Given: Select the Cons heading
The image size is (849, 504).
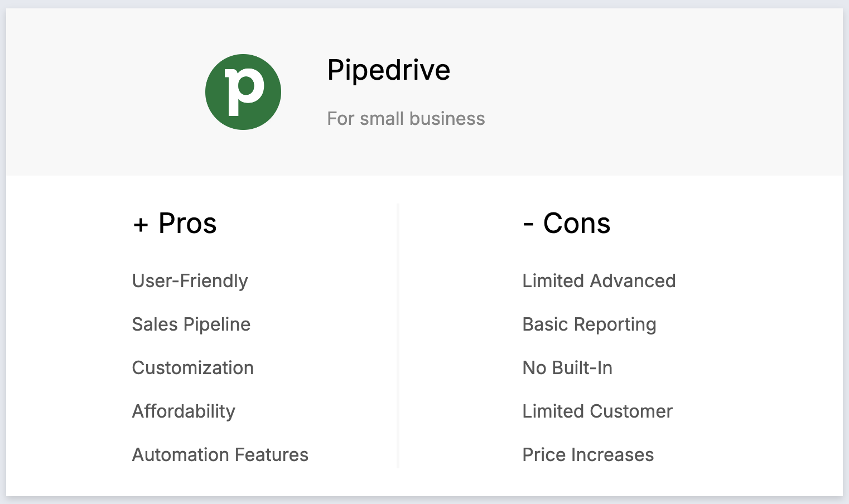Looking at the screenshot, I should pos(577,224).
